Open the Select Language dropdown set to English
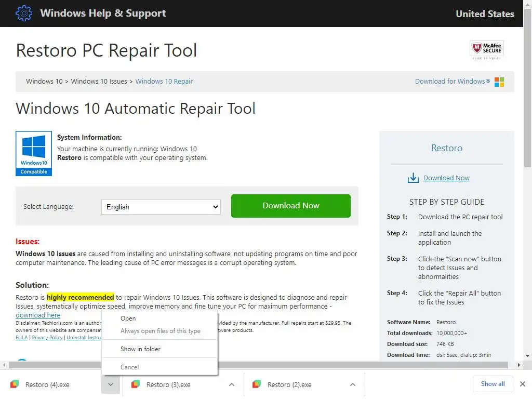The height and width of the screenshot is (399, 532). coord(161,207)
